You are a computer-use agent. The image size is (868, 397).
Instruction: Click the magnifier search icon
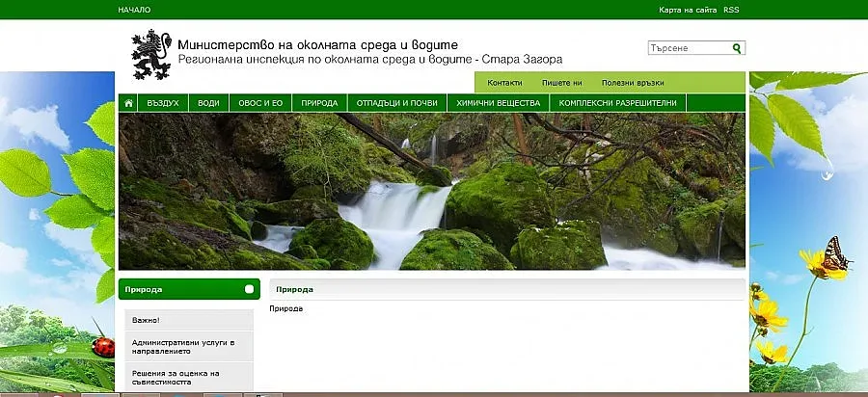737,48
